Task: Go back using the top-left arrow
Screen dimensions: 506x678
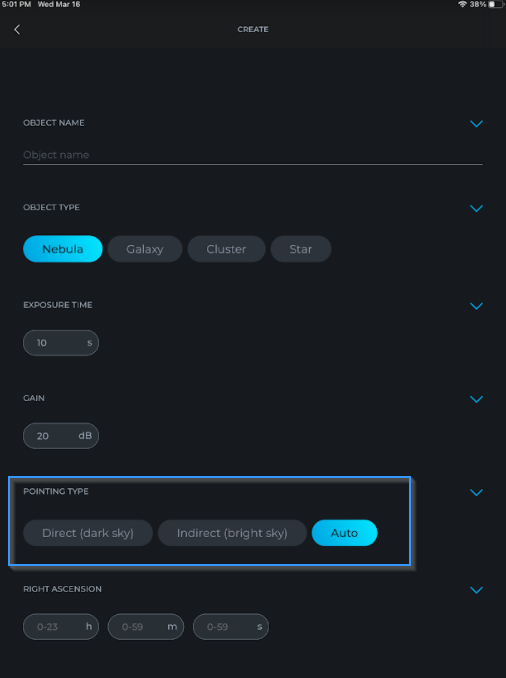Action: click(17, 29)
